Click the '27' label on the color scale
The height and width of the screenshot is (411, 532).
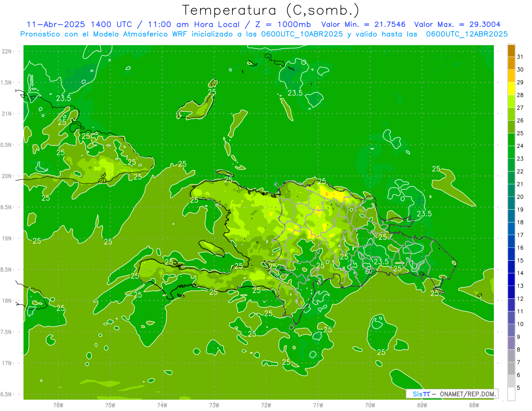coord(520,108)
